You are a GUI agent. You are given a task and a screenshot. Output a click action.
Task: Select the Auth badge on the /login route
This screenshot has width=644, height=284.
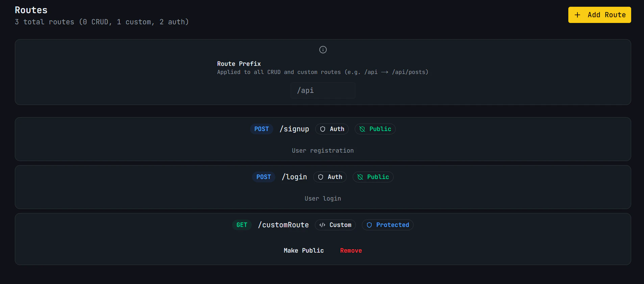pos(330,177)
